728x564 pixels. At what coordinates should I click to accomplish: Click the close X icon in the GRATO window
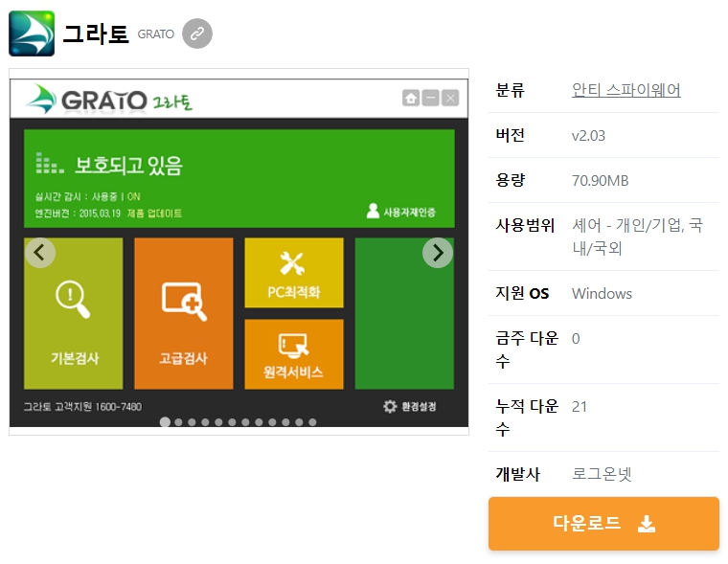(450, 98)
